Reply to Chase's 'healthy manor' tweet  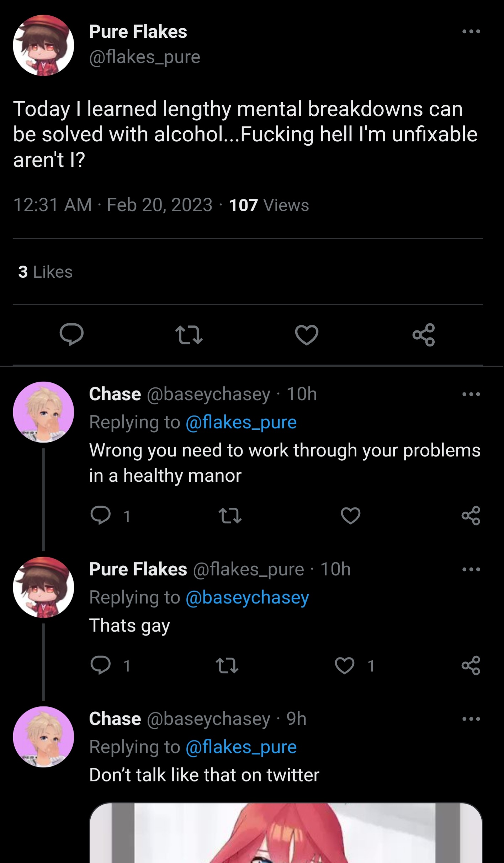tap(101, 516)
